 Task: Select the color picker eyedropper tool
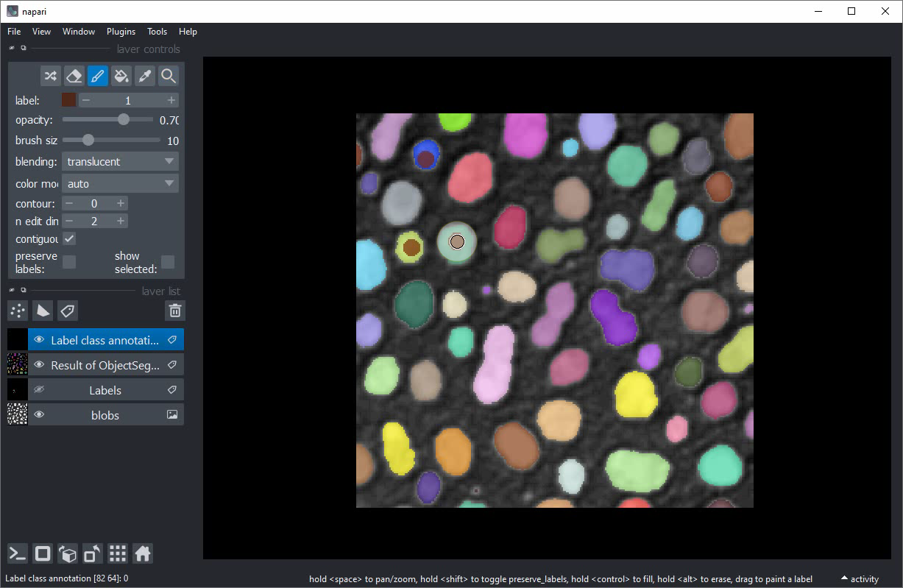[145, 76]
